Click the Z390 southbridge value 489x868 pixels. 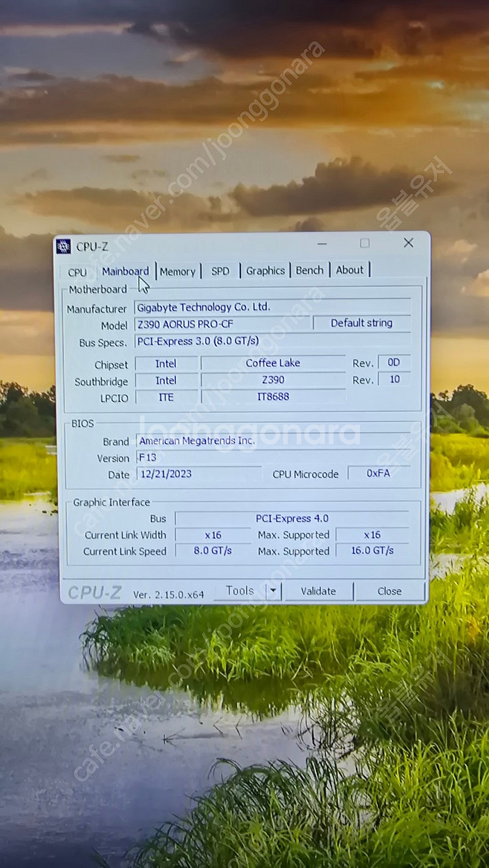(x=273, y=380)
